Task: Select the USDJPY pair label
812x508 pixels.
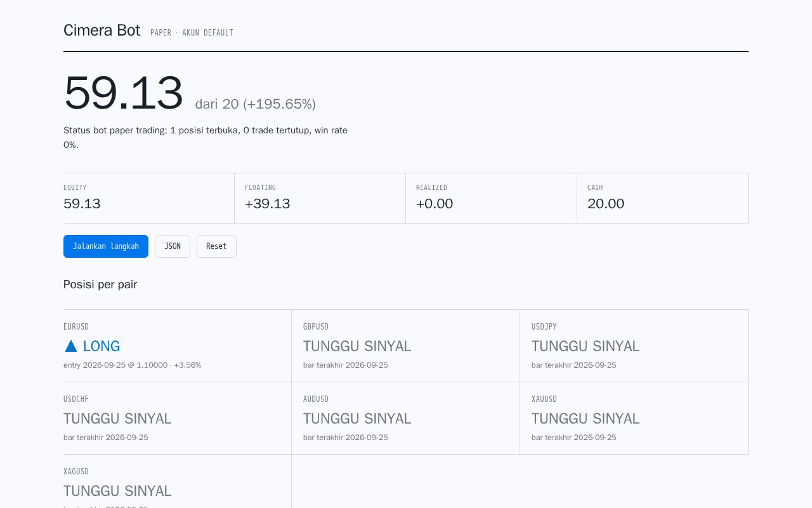Action: [544, 326]
